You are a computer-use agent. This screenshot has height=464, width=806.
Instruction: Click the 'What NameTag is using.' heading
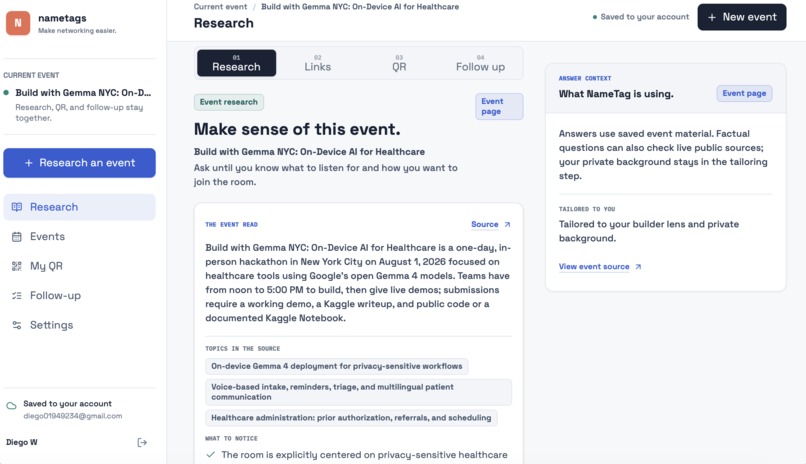pos(616,94)
